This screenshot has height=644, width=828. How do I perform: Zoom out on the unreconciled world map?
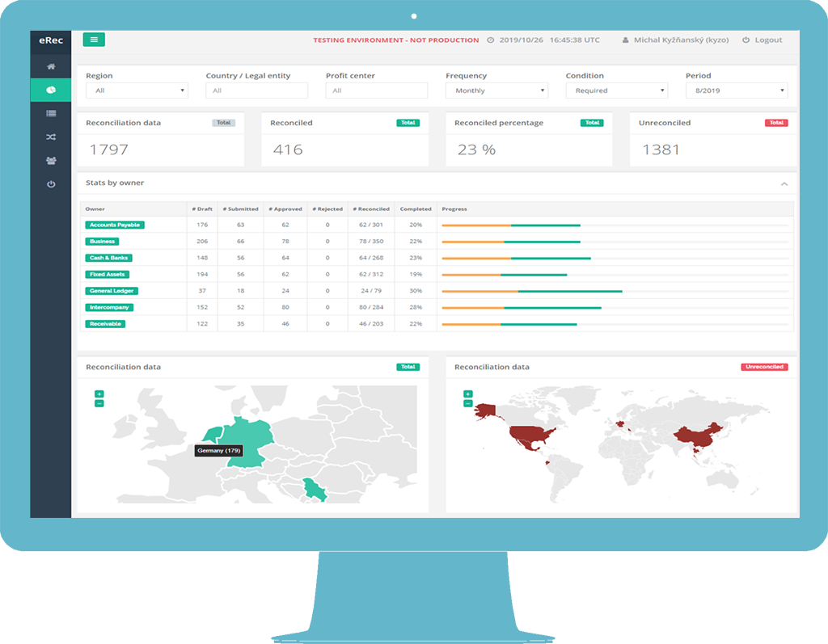point(467,403)
